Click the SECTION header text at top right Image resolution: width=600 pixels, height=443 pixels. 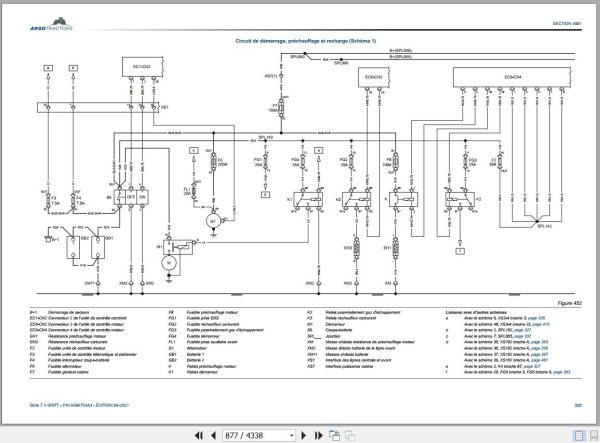tap(567, 23)
